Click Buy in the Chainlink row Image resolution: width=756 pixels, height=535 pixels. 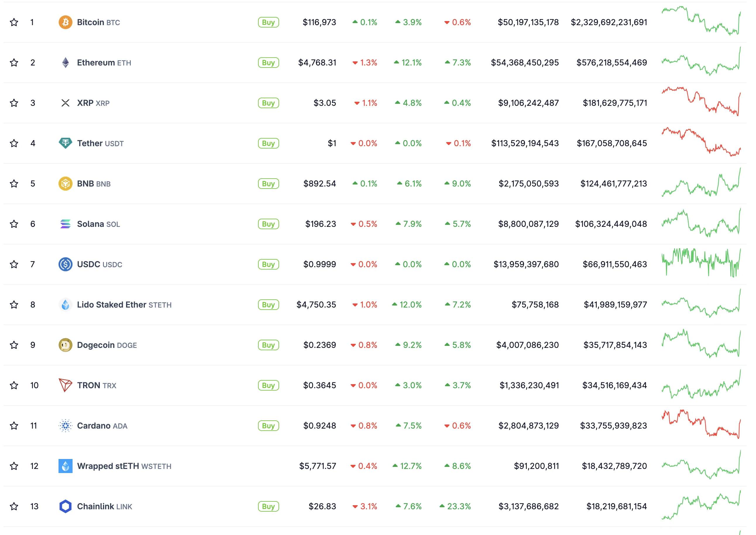tap(269, 507)
